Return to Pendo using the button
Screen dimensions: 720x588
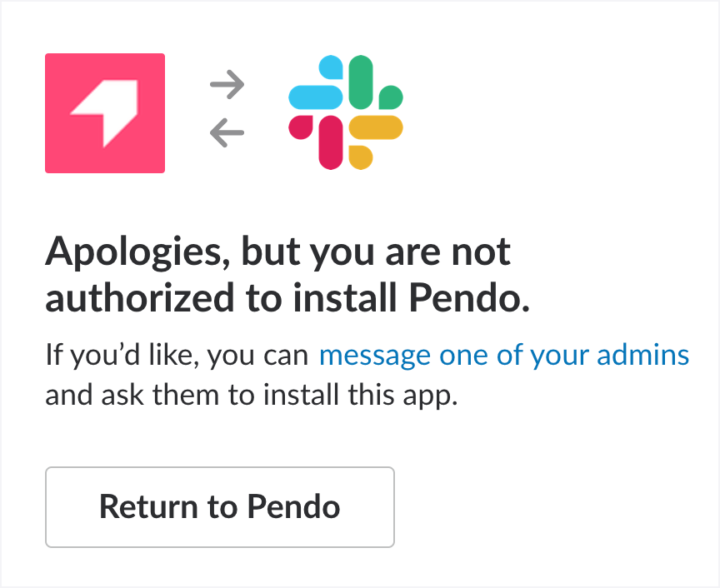[x=220, y=507]
